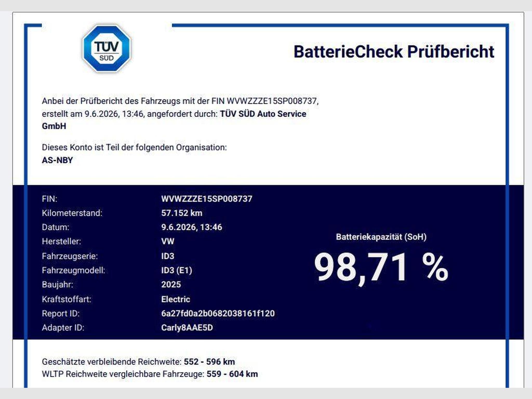
Task: Click the organisation name AS-NBY
Action: [57, 160]
